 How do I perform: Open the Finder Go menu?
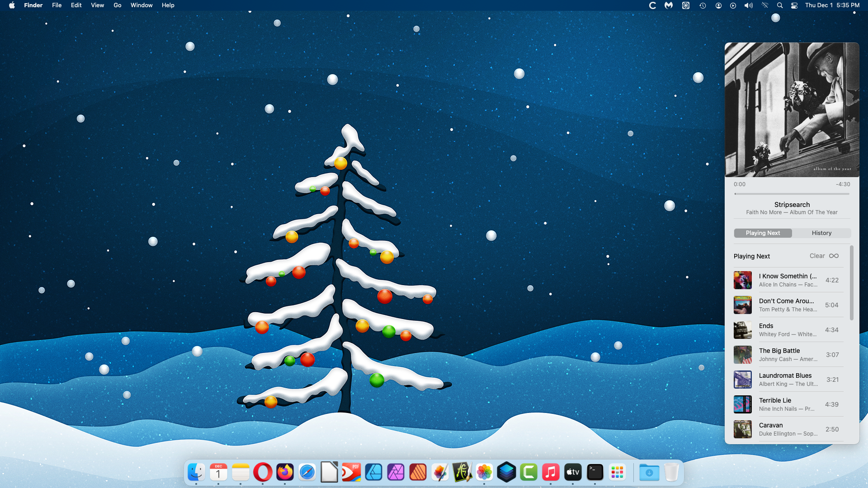(117, 5)
